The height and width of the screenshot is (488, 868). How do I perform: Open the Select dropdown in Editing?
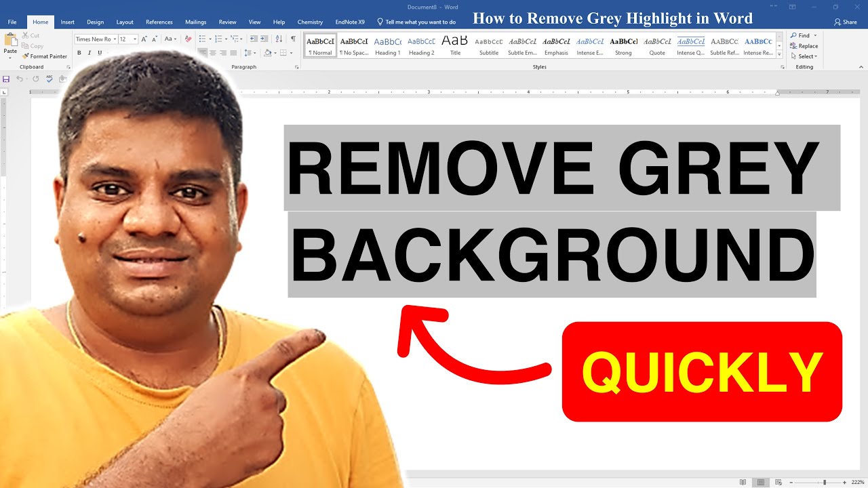(x=804, y=56)
